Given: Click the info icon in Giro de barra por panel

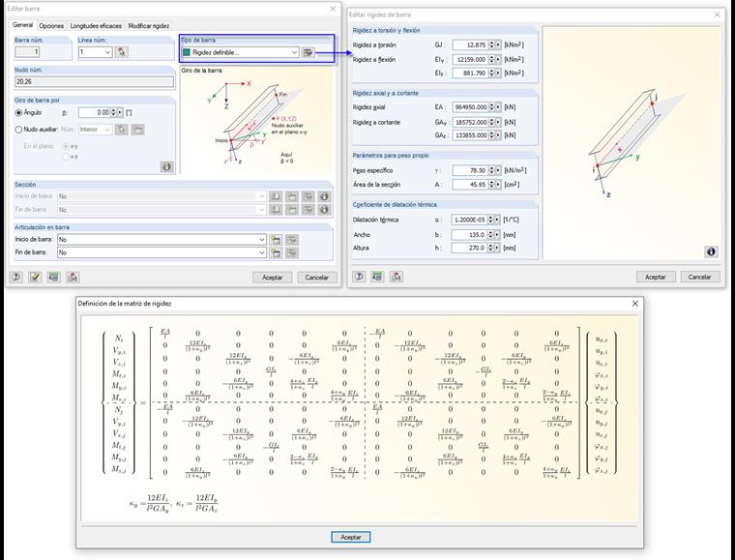Looking at the screenshot, I should (166, 166).
